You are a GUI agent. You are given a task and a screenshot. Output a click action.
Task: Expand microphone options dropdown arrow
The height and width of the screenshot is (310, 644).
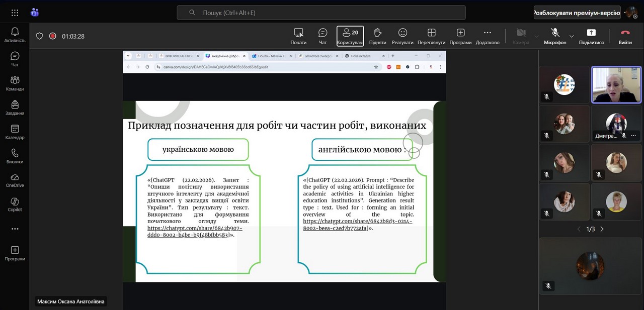572,36
